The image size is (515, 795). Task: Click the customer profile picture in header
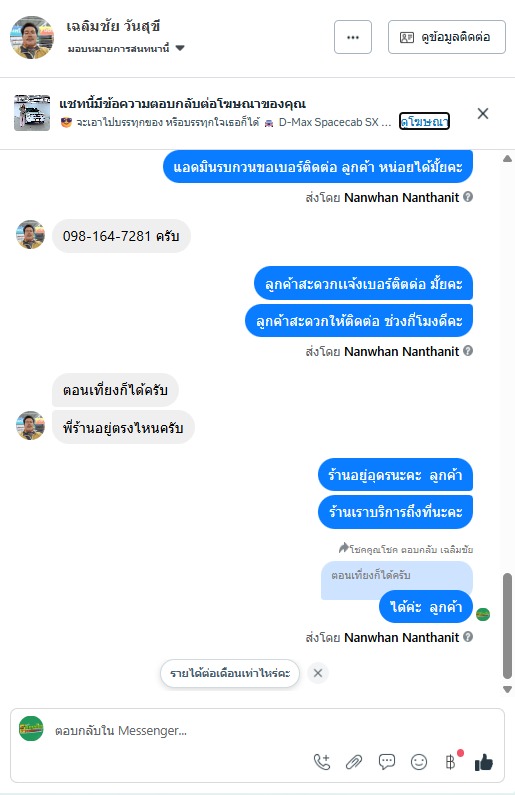[32, 37]
